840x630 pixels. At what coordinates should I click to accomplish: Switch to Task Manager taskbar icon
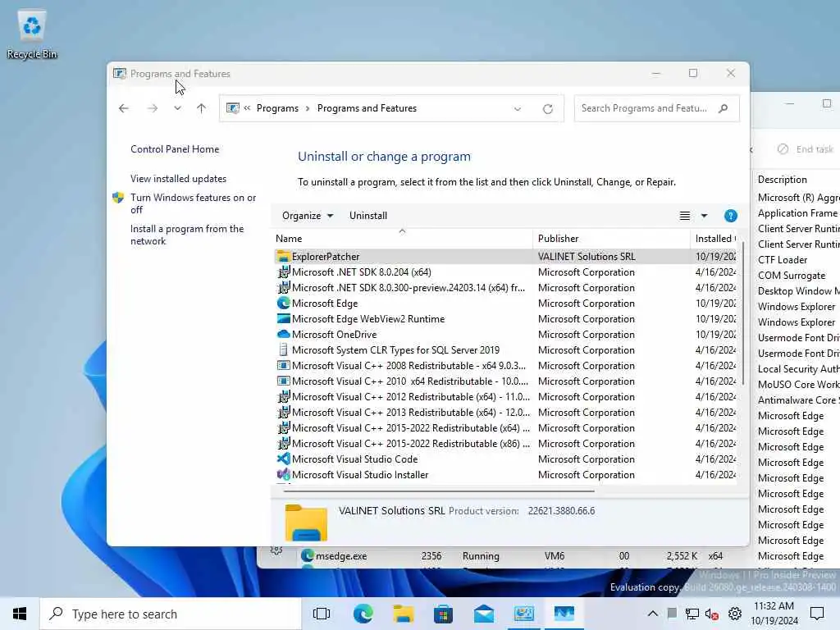[564, 614]
